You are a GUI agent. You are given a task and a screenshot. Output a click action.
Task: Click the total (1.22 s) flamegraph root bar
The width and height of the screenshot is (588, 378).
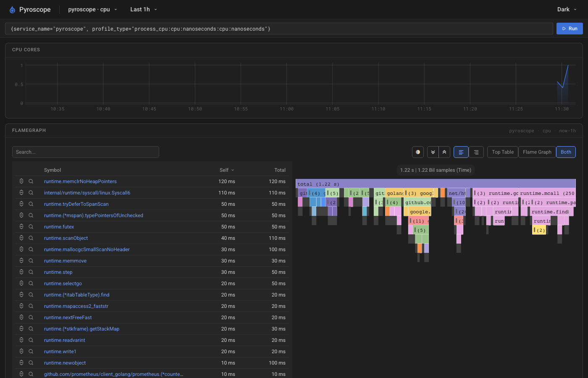click(x=436, y=184)
